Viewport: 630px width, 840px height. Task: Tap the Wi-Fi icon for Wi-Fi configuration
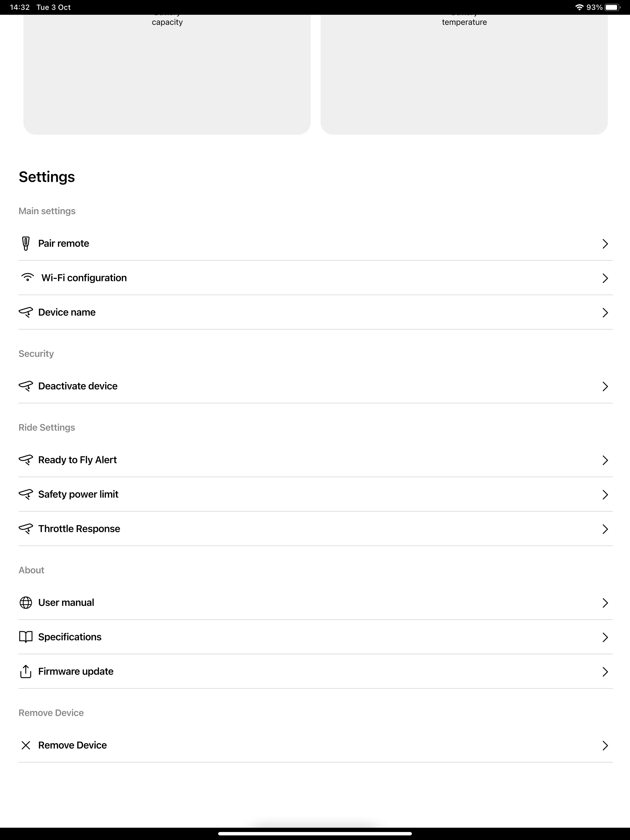click(x=27, y=277)
